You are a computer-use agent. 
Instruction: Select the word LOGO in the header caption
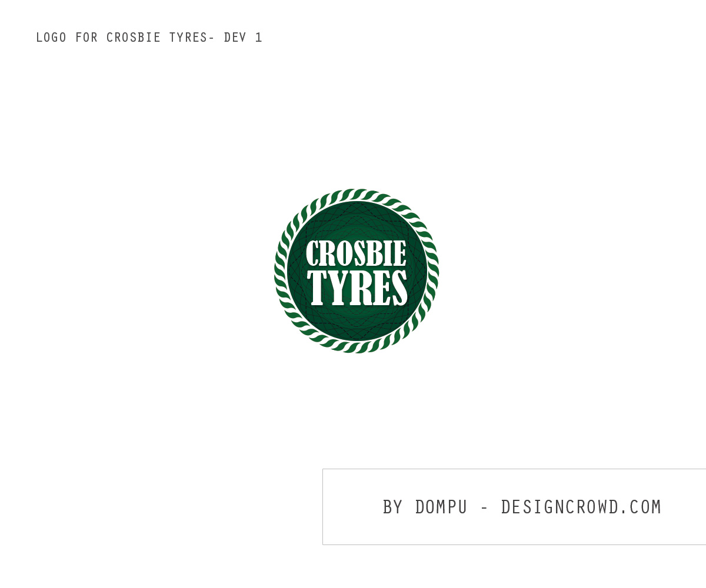tap(51, 38)
